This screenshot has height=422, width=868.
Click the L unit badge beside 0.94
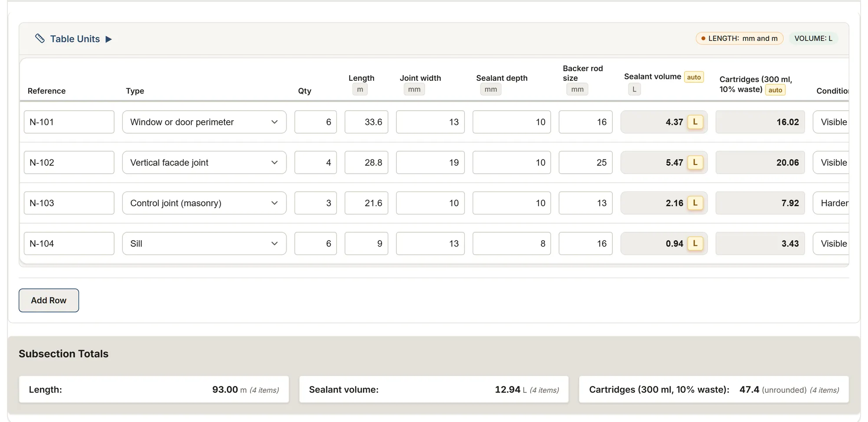(x=695, y=244)
